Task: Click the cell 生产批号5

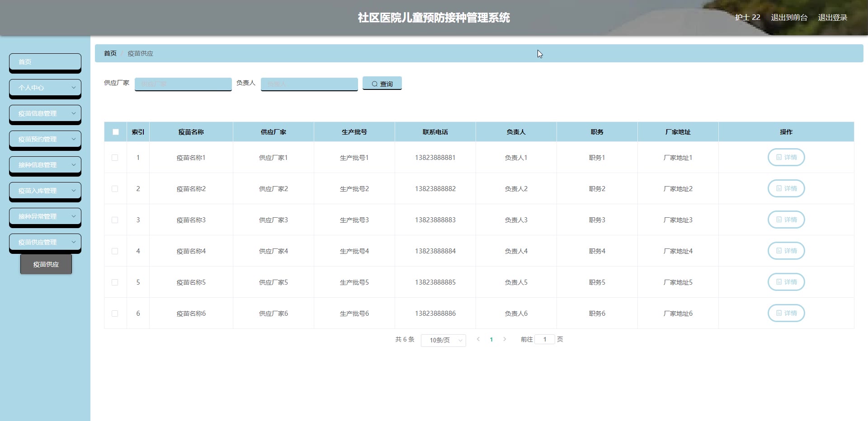Action: pyautogui.click(x=354, y=282)
